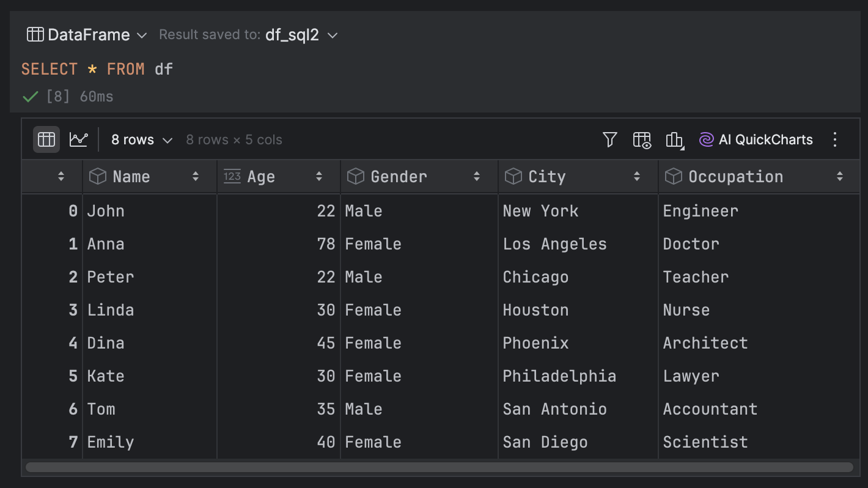Sort by the index column arrows
The image size is (868, 488).
[x=61, y=177]
